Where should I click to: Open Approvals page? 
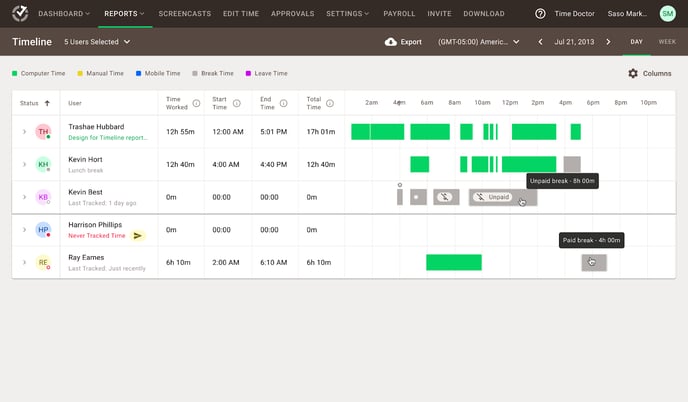[293, 14]
